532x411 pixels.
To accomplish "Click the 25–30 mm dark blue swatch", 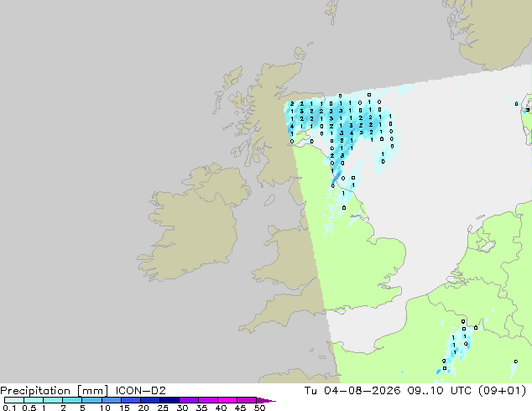I will coord(169,400).
